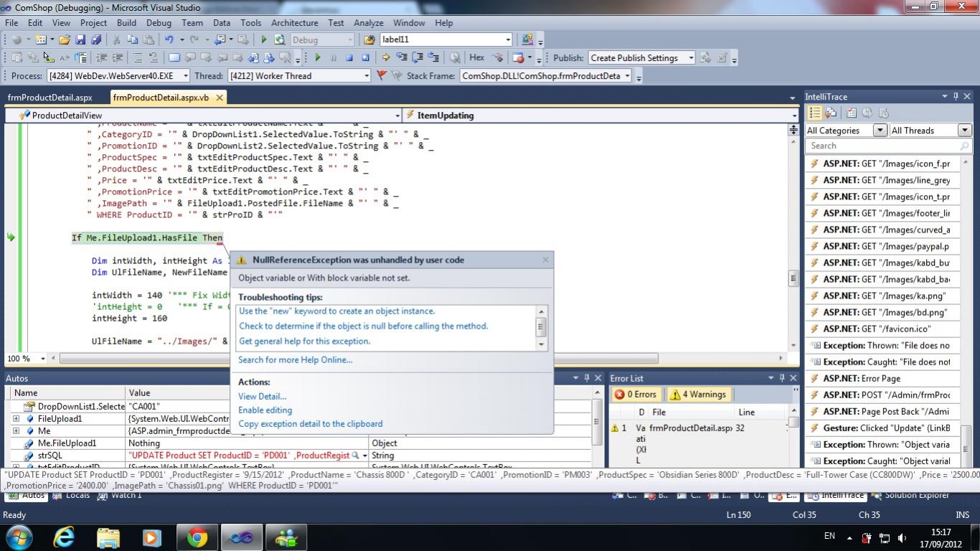The height and width of the screenshot is (551, 980).
Task: Click Search for more Help Online link
Action: coord(296,360)
